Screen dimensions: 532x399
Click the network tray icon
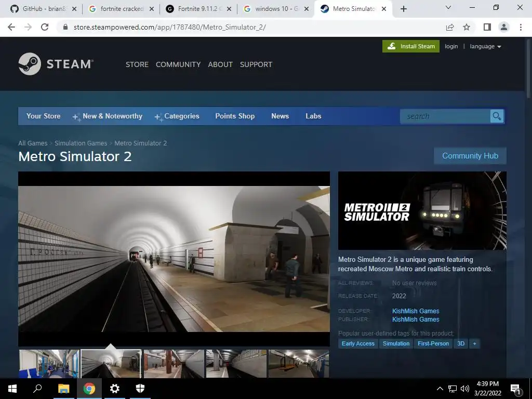pos(453,389)
